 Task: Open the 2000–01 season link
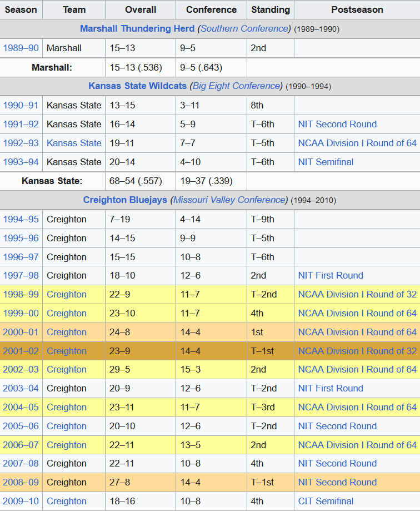[x=21, y=333]
